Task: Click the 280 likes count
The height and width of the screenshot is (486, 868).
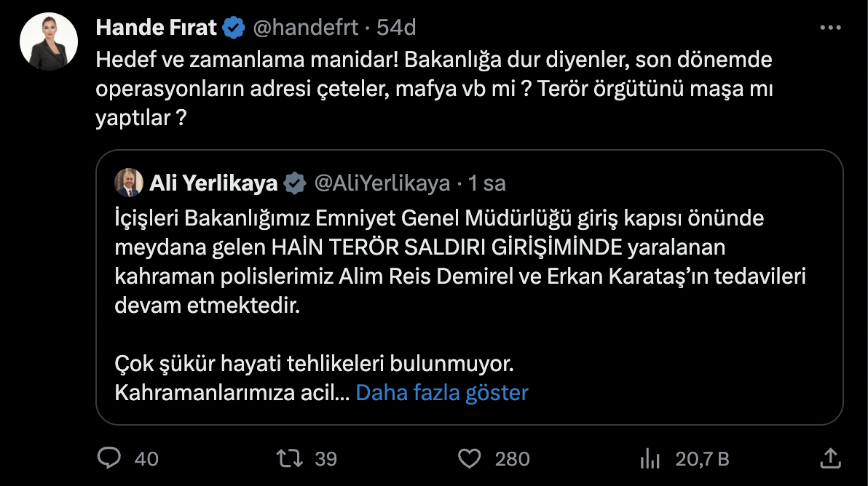Action: [512, 459]
